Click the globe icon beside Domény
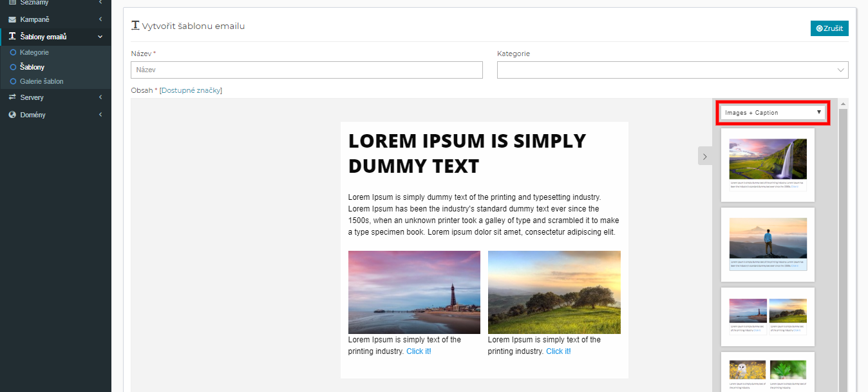 pyautogui.click(x=12, y=115)
